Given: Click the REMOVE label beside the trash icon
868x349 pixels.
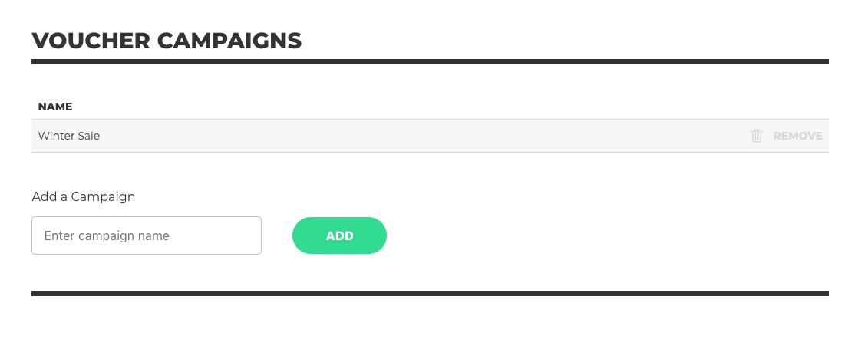Looking at the screenshot, I should coord(797,136).
